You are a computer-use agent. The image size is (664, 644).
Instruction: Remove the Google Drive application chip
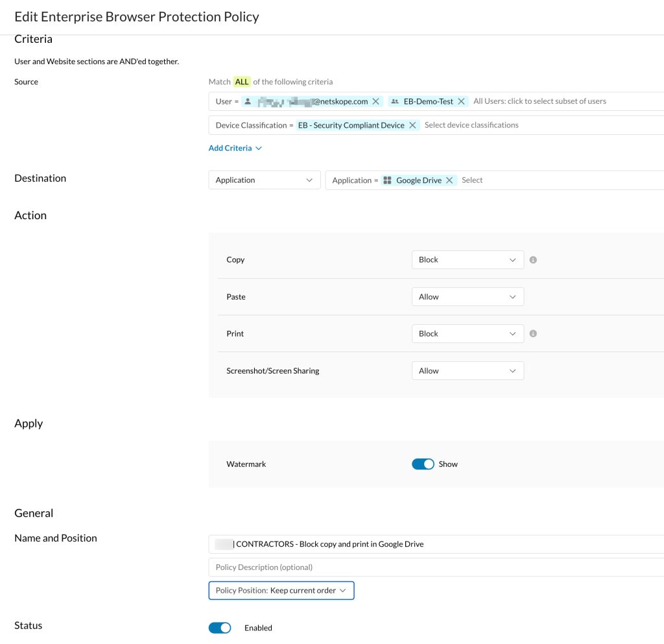pyautogui.click(x=449, y=180)
